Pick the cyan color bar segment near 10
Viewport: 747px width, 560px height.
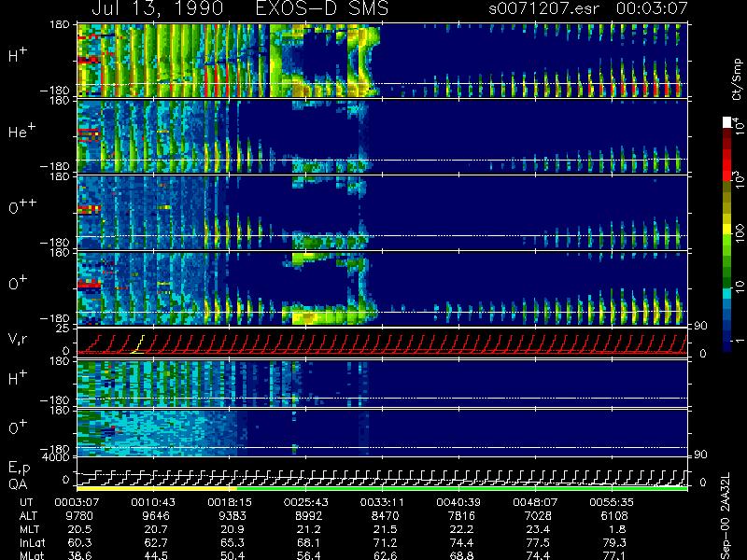(727, 293)
